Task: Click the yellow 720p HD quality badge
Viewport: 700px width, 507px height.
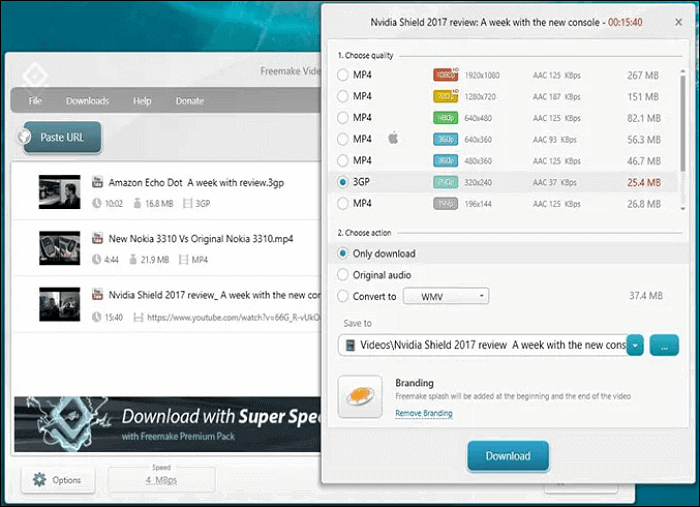Action: coord(445,97)
